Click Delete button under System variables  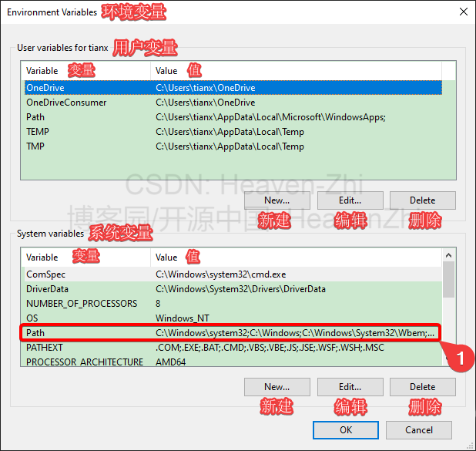(422, 387)
